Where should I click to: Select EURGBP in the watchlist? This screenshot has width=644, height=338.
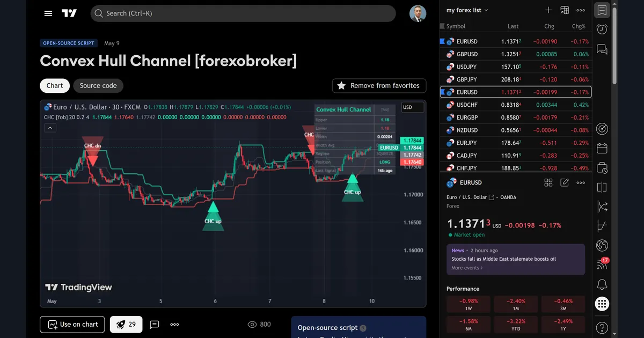[x=516, y=117]
